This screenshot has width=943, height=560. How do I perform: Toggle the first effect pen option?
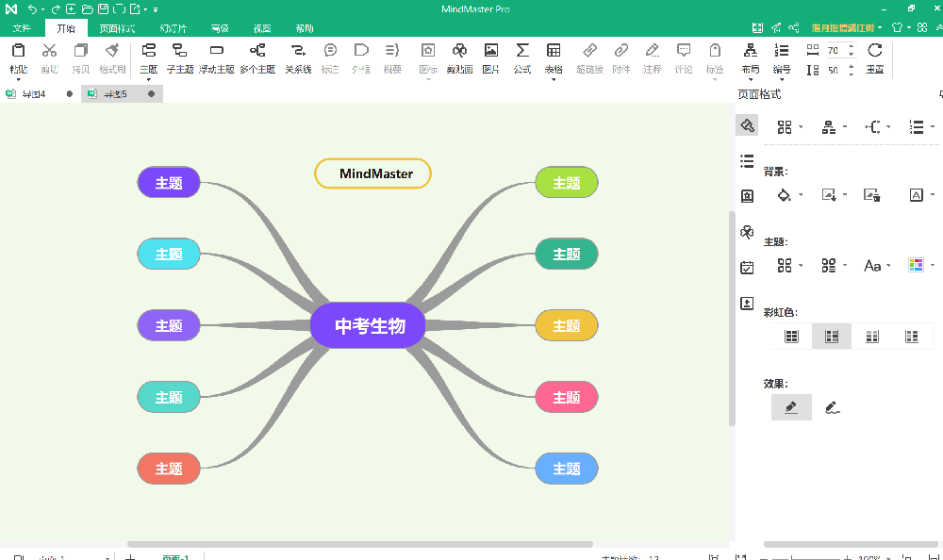(x=791, y=407)
